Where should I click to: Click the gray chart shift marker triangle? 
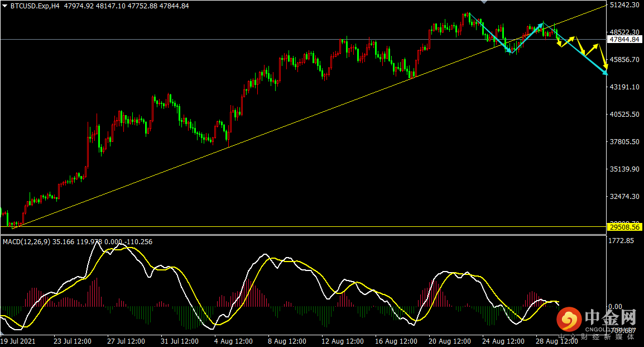(x=484, y=2)
